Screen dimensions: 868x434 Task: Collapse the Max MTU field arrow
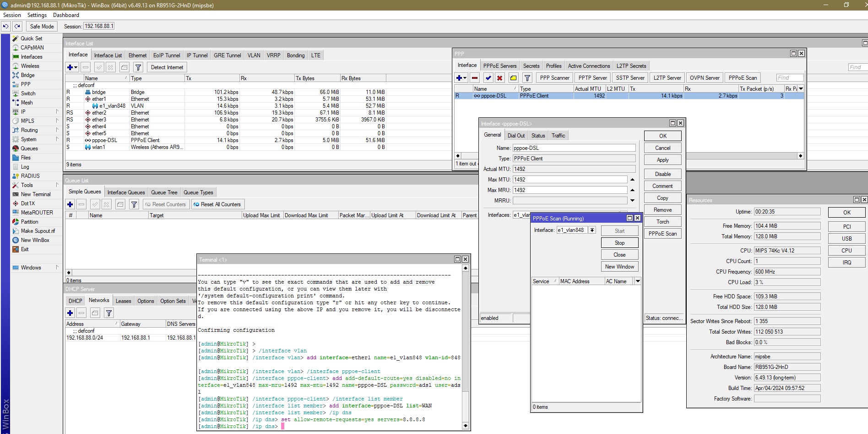pyautogui.click(x=632, y=180)
